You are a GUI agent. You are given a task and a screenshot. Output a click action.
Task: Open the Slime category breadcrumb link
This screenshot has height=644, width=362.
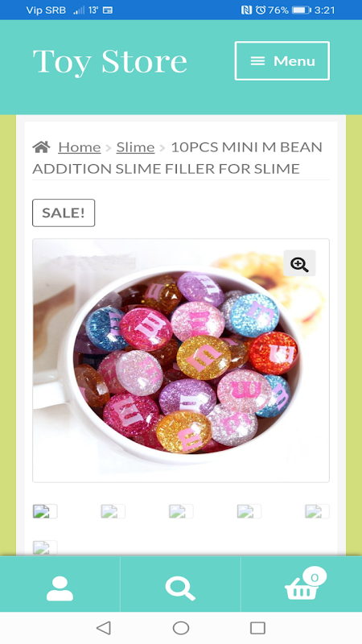[x=135, y=147]
